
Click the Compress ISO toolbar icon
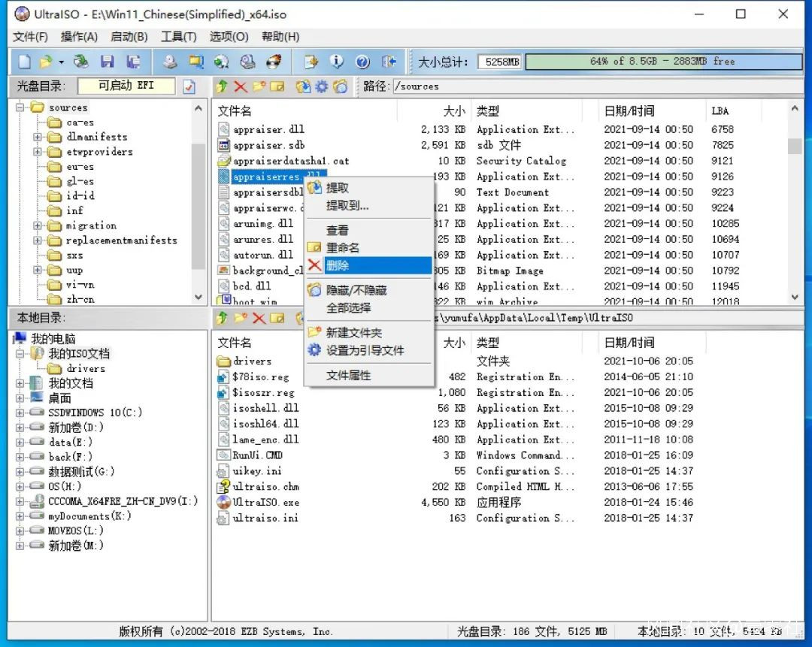coord(195,62)
